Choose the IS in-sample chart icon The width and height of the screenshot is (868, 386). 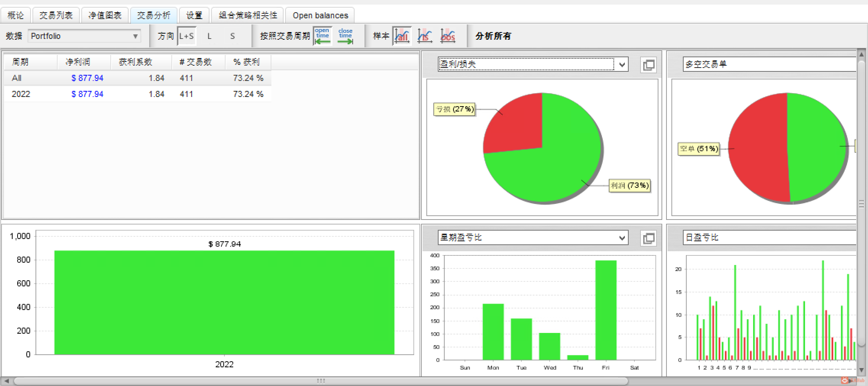coord(425,36)
